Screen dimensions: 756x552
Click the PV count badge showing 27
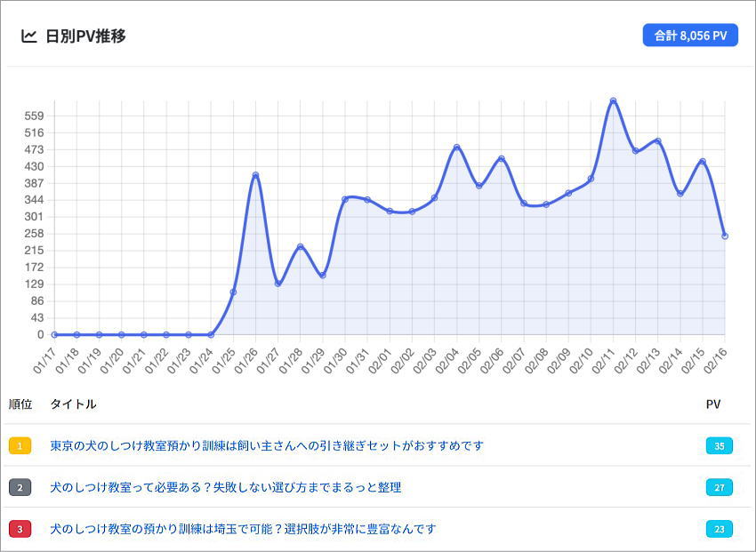tap(719, 487)
